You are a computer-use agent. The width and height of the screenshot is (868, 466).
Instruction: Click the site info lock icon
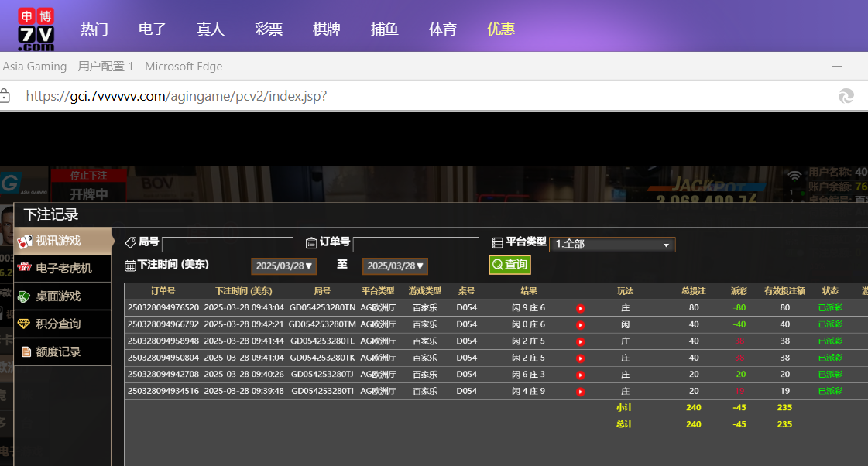pos(5,96)
